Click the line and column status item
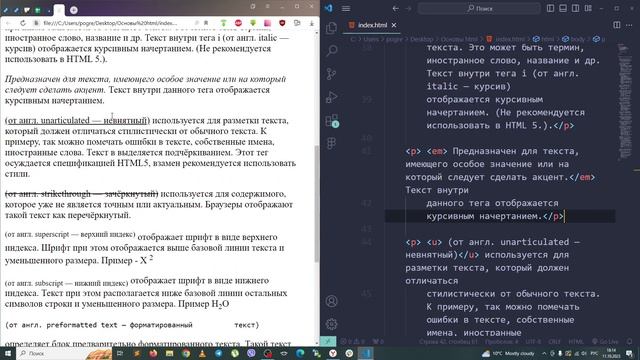Screen dimensions: 640x360 coord(448,341)
